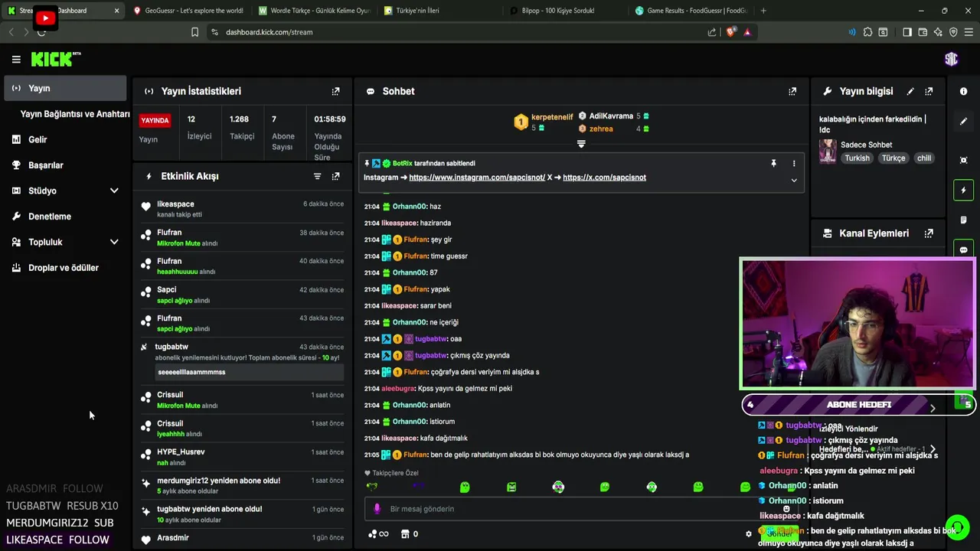Screen dimensions: 980x551
Task: Open a new browser tab
Action: tap(763, 11)
